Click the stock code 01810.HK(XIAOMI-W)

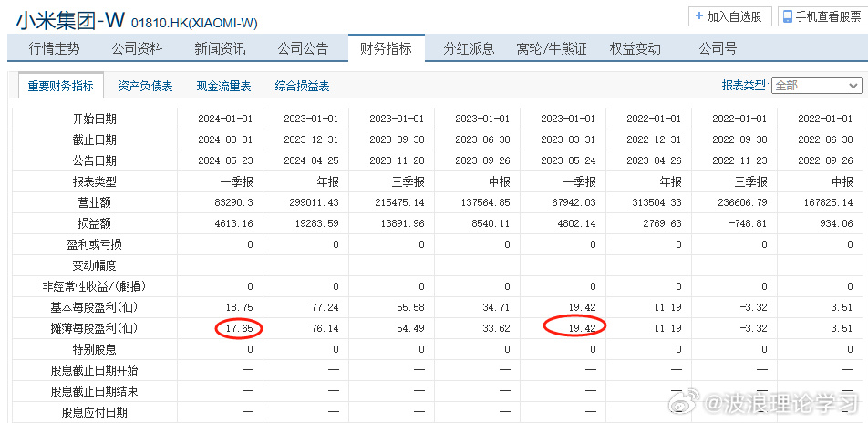click(x=194, y=24)
